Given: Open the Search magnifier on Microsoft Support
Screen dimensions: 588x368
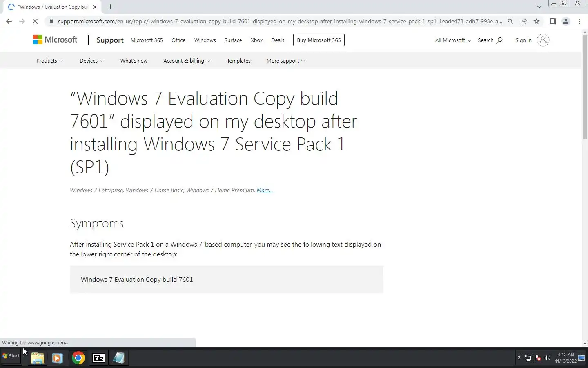Looking at the screenshot, I should click(x=490, y=40).
